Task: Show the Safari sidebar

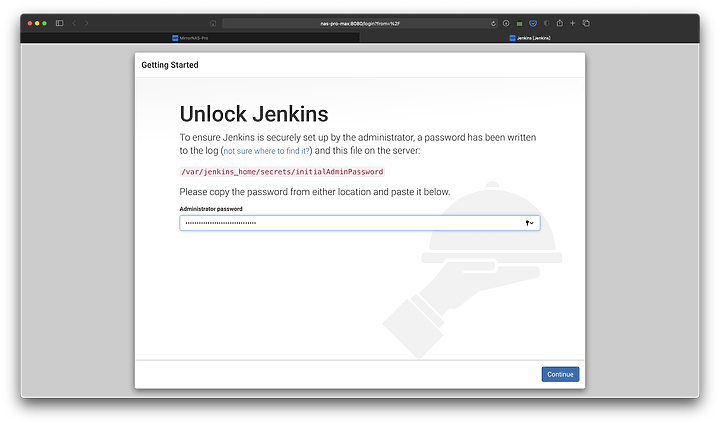Action: [x=59, y=23]
